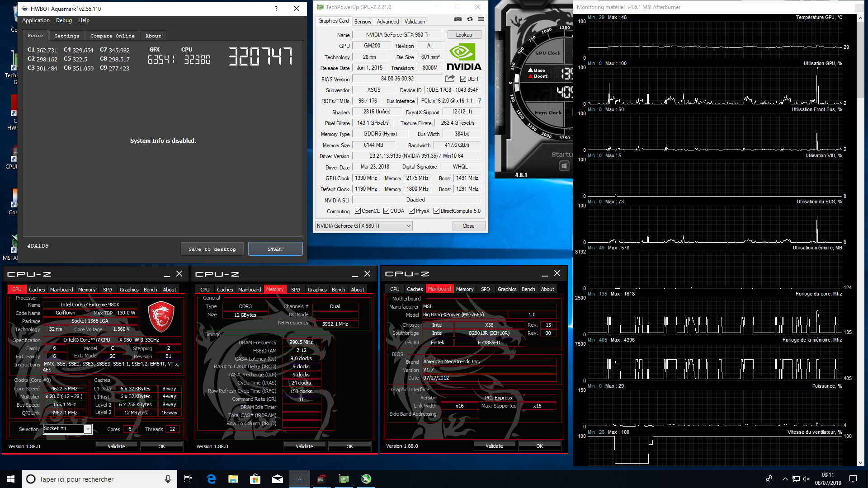Open the Action Center notifications icon

click(853, 479)
